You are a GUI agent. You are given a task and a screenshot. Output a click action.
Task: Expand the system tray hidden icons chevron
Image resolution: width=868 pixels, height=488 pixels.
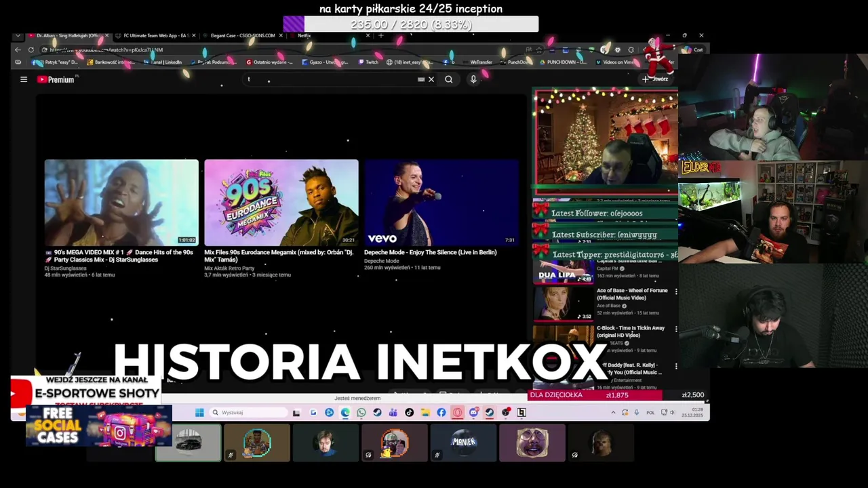click(x=613, y=412)
